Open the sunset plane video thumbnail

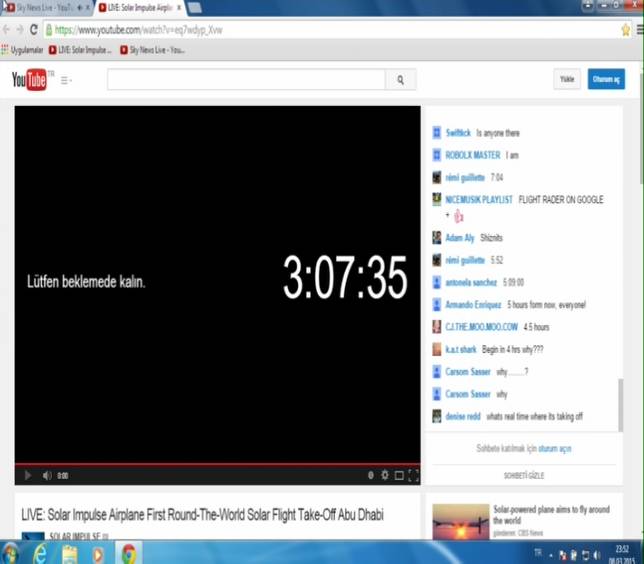point(461,522)
